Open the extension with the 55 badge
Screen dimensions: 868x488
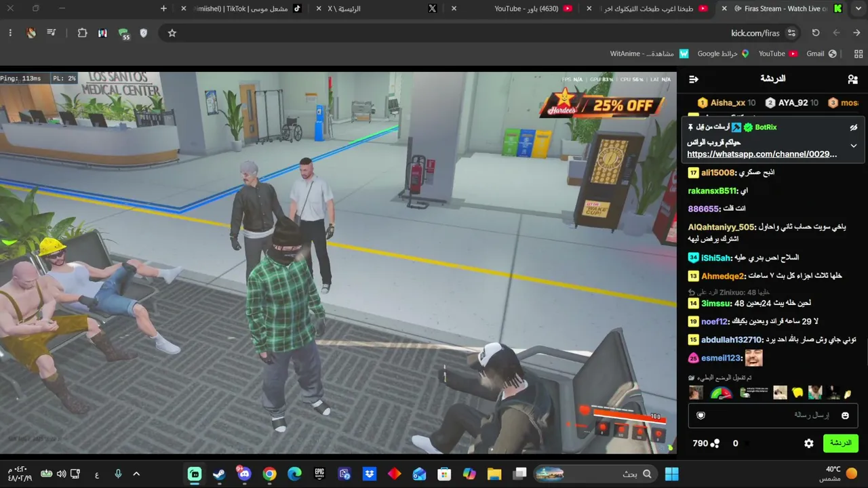(123, 33)
